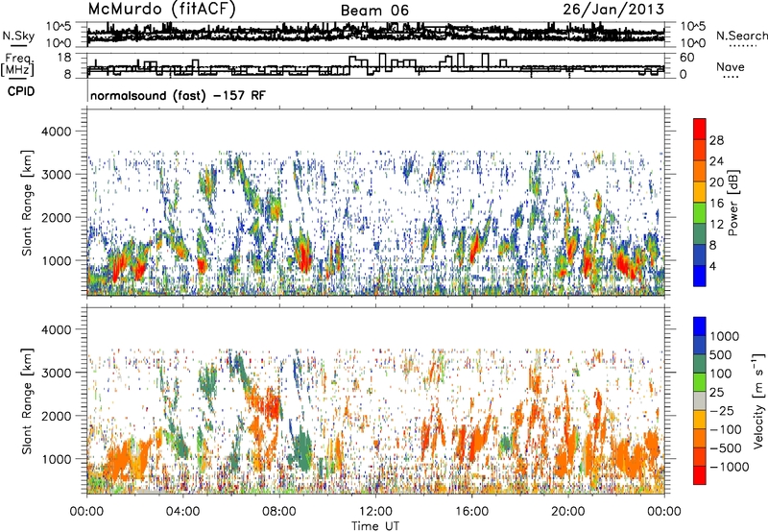The height and width of the screenshot is (532, 768).
Task: Click 'Slant Range [km]' label of velocity plot
Action: tap(27, 400)
